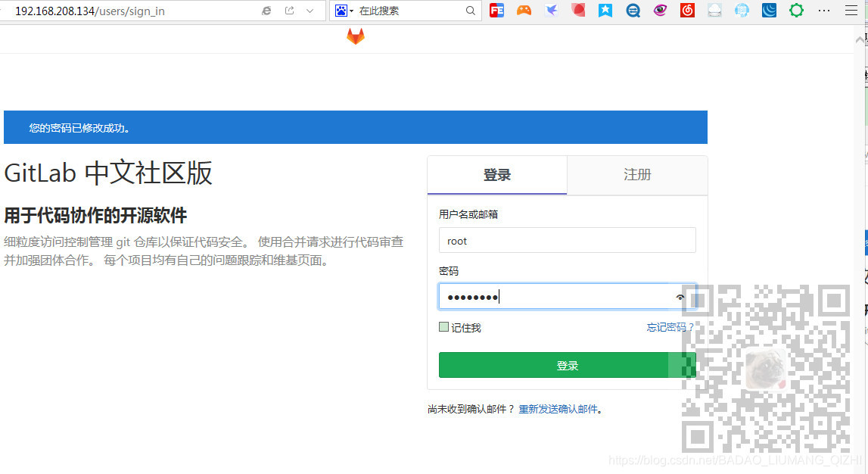Click the magnifier search icon

[x=471, y=11]
